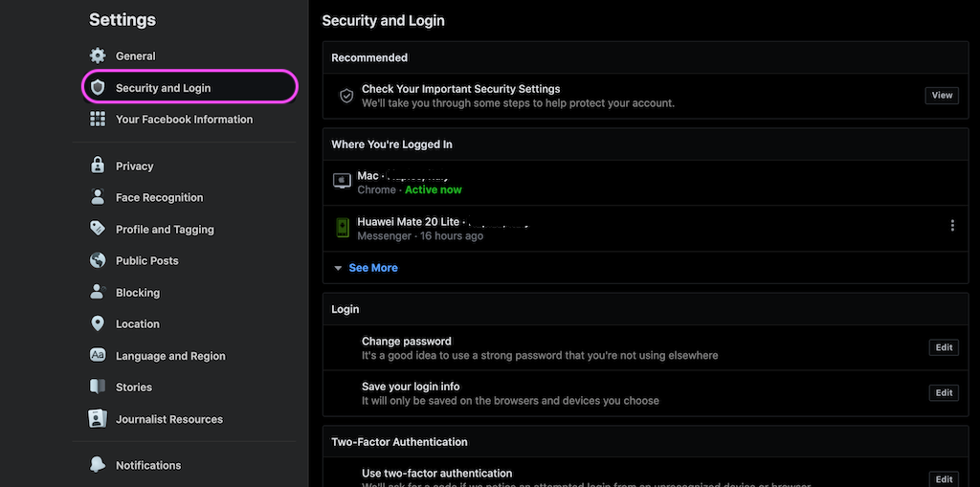Click the strong password recommendation description
The image size is (980, 487).
point(540,355)
